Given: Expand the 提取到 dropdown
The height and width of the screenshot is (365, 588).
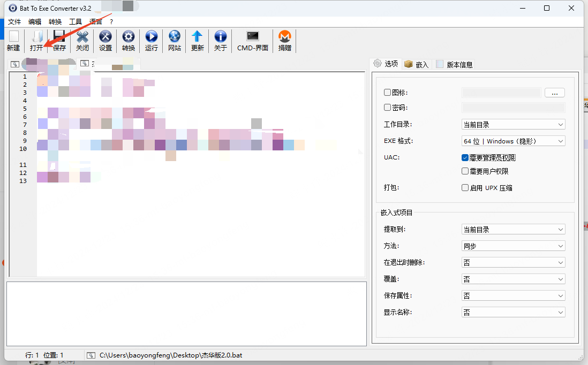Looking at the screenshot, I should pos(514,230).
